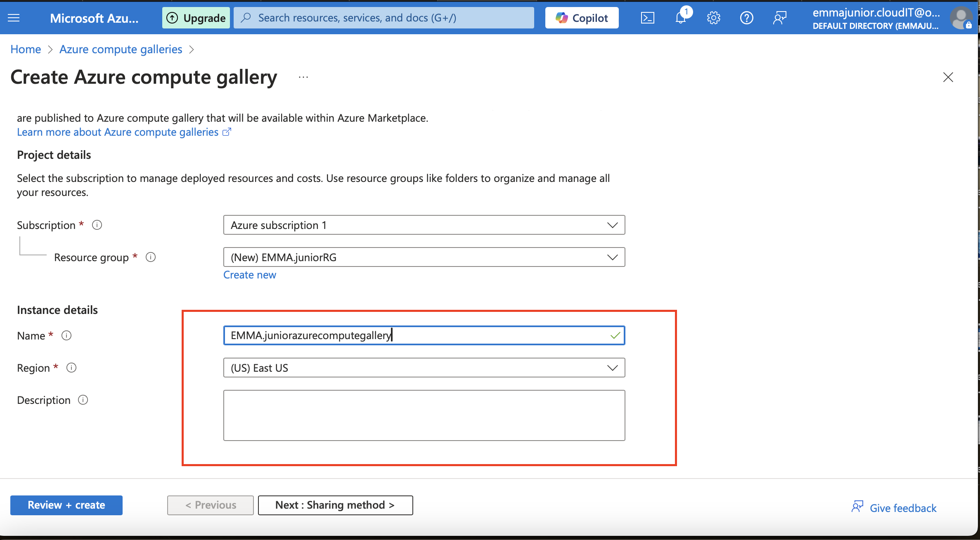Viewport: 980px width, 540px height.
Task: Click into the gallery Name field
Action: coord(424,335)
